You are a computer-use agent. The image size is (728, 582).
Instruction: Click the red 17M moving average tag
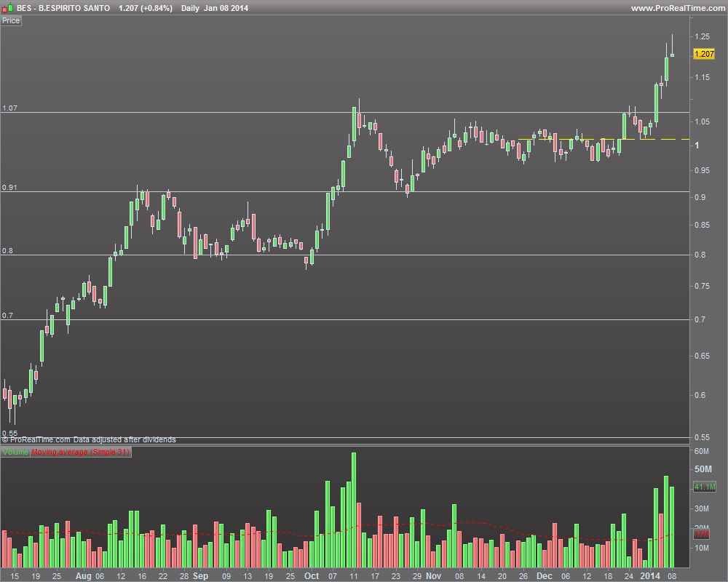click(702, 535)
